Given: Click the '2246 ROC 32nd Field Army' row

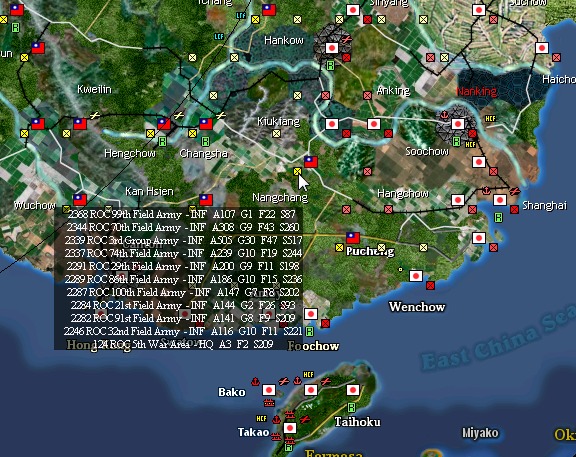Looking at the screenshot, I should 183,331.
